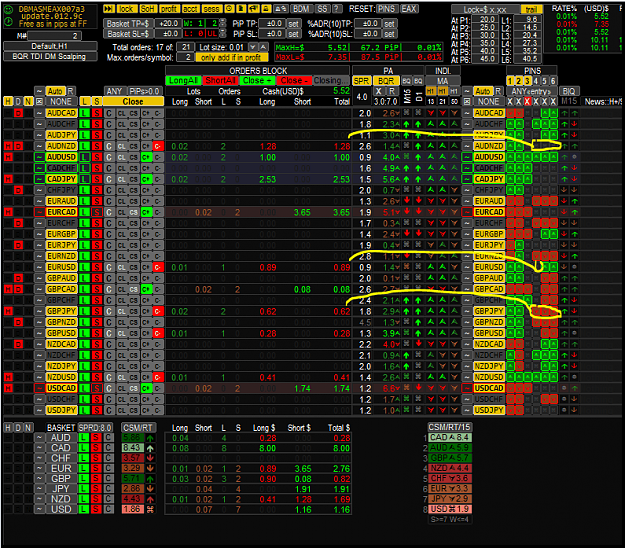
Task: Click the red ShortAll button
Action: pos(220,81)
